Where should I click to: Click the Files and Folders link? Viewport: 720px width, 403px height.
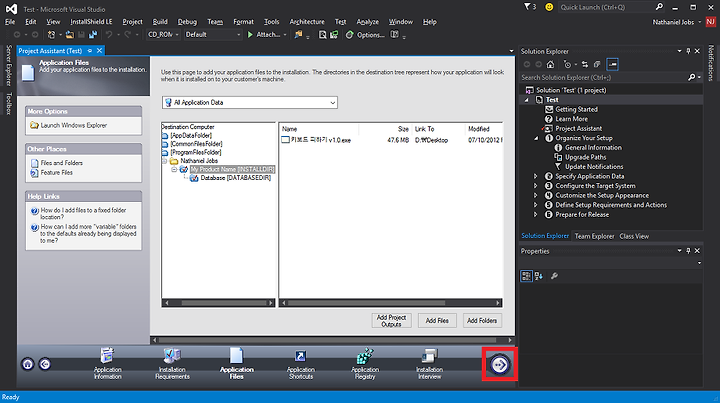click(62, 163)
